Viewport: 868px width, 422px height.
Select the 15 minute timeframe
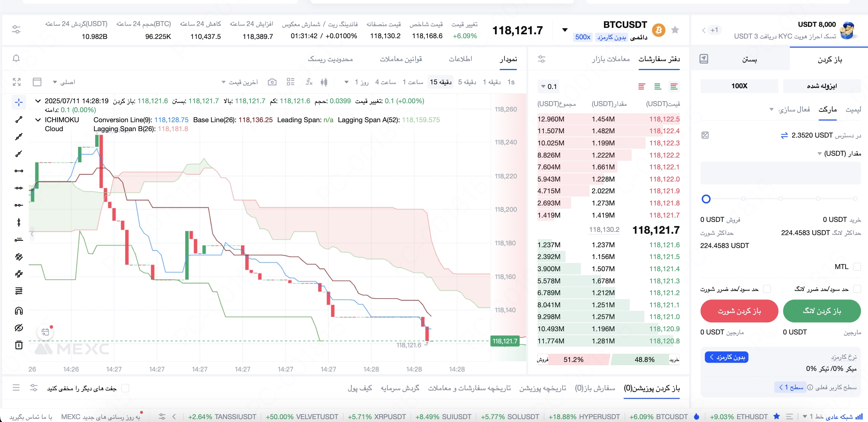(441, 82)
